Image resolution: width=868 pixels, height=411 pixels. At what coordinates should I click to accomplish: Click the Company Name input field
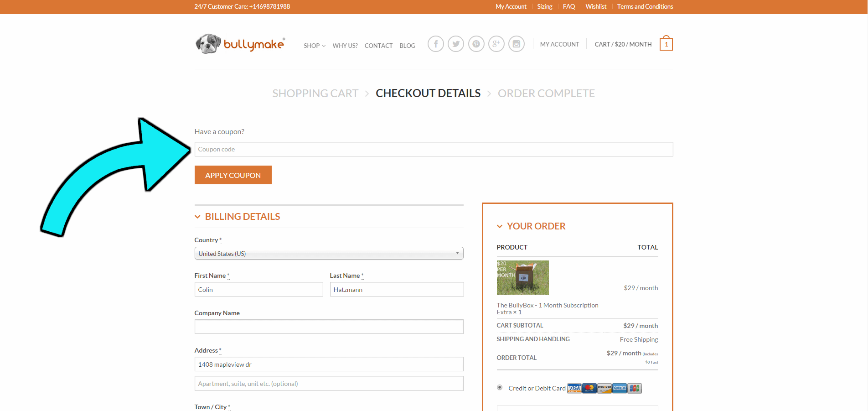(329, 327)
